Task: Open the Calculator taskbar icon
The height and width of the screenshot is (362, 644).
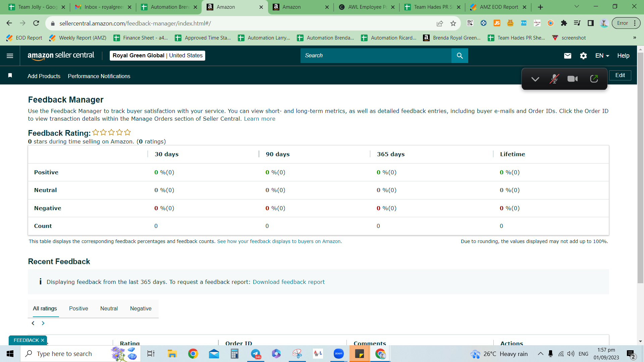Action: pyautogui.click(x=234, y=354)
